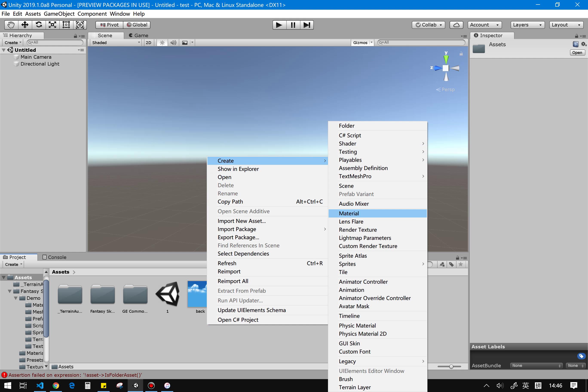Open the Account dropdown
The height and width of the screenshot is (392, 588).
tap(484, 25)
